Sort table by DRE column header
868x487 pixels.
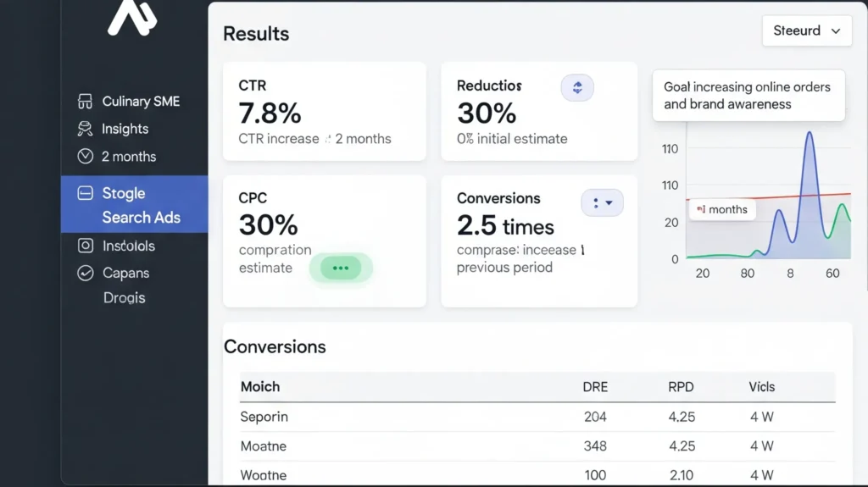(595, 387)
